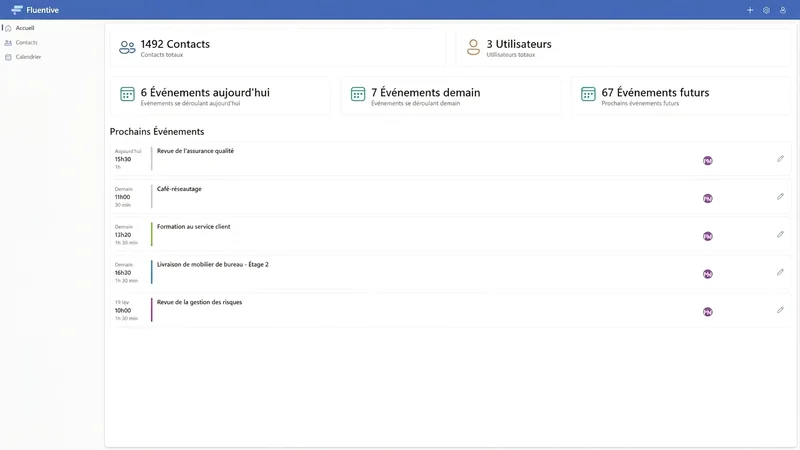Select event title Café-réseautage

click(x=179, y=189)
